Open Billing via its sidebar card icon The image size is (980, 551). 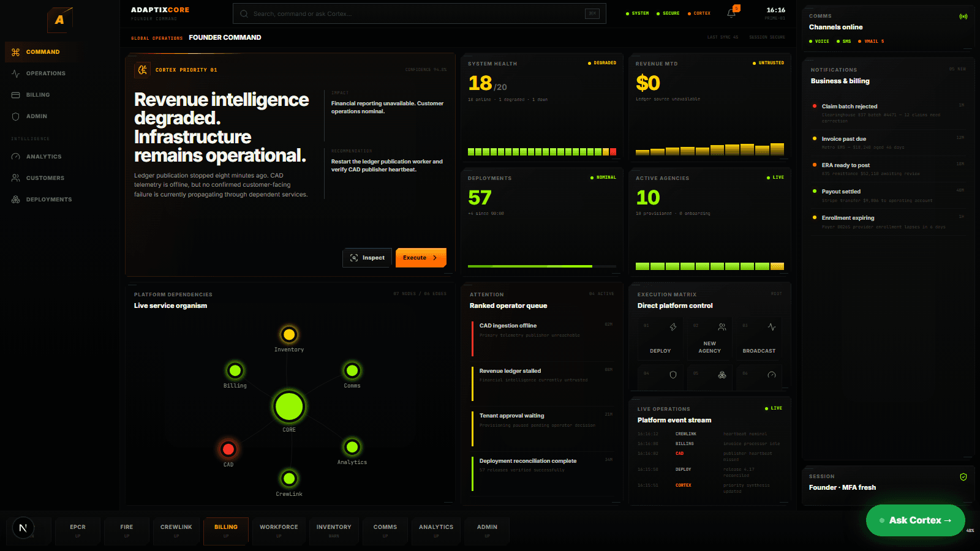15,95
